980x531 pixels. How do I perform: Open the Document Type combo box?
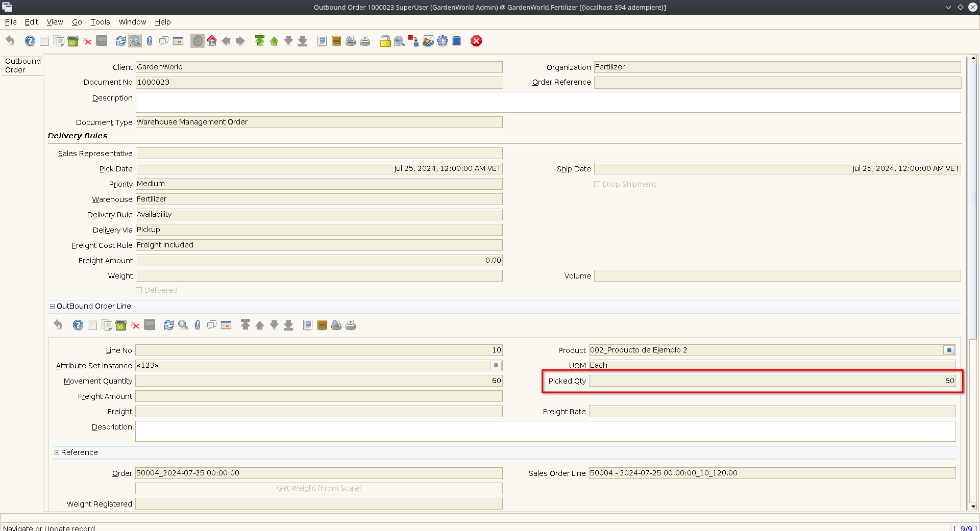click(319, 122)
